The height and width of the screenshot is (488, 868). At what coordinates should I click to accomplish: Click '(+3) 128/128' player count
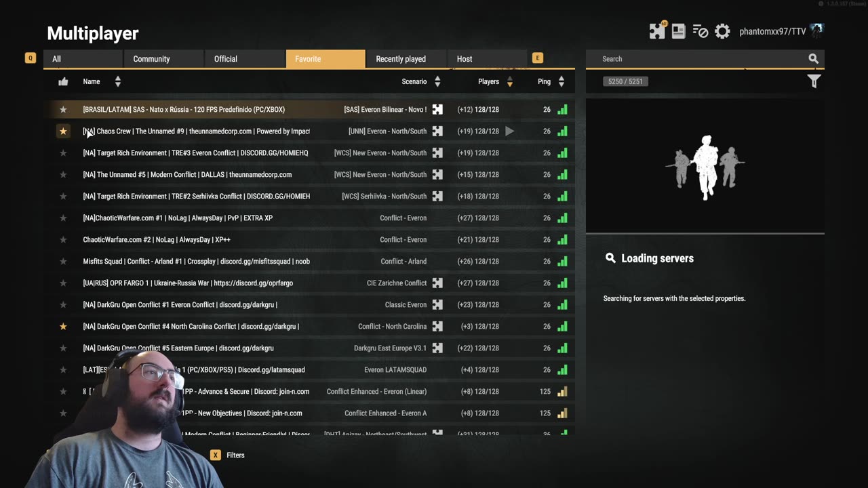tap(480, 326)
